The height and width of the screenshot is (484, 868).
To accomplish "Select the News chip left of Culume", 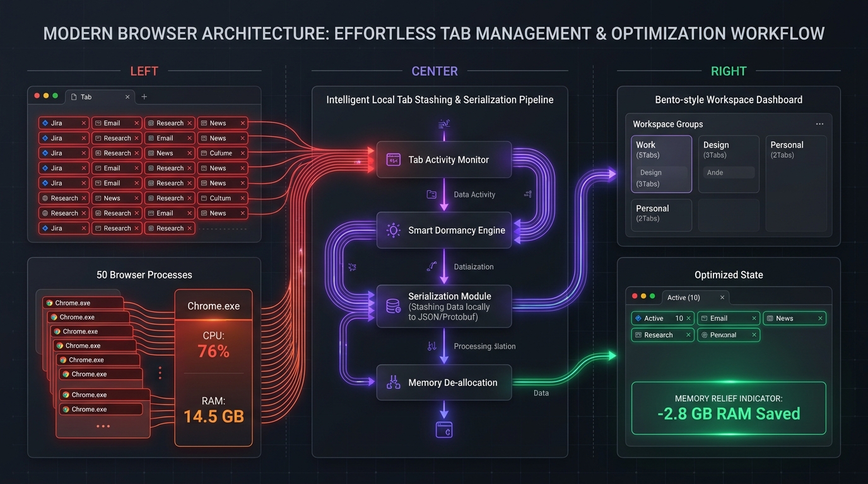I will tap(169, 153).
